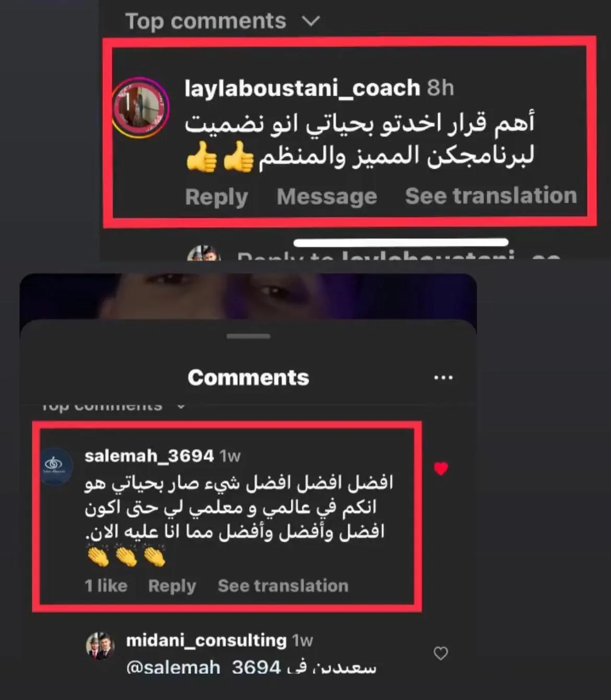611x700 pixels.
Task: Like midani_consulting reply with heart outline
Action: [x=441, y=653]
